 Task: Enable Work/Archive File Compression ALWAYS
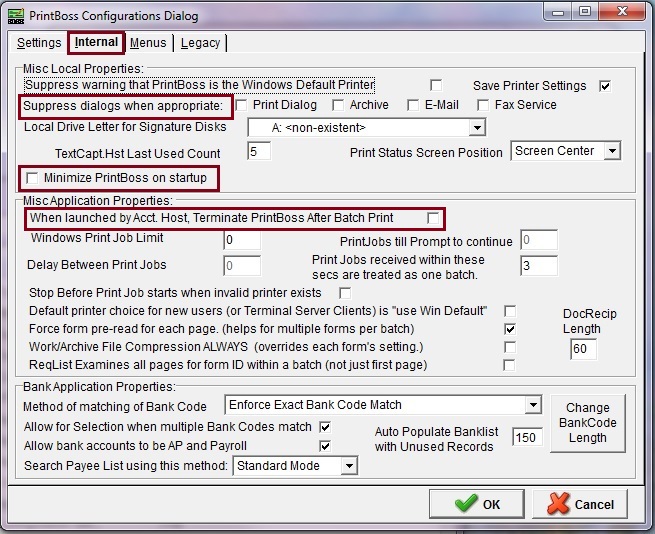(x=510, y=347)
